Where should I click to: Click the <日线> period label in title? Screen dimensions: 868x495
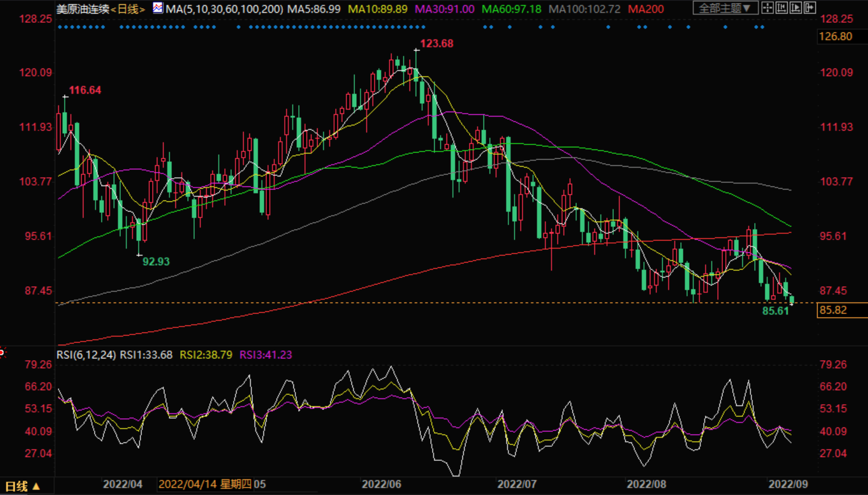(x=128, y=9)
